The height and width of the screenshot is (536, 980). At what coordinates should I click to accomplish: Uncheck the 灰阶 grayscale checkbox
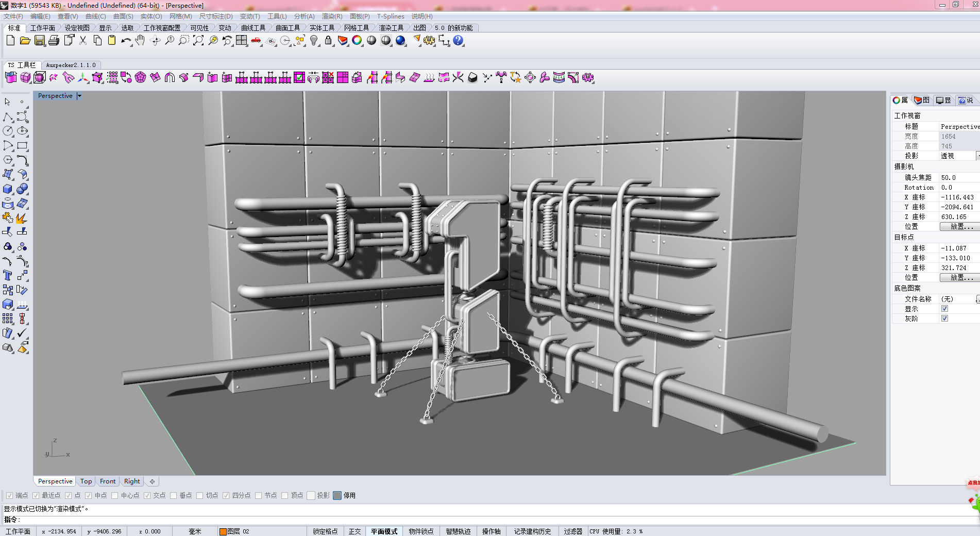point(944,319)
